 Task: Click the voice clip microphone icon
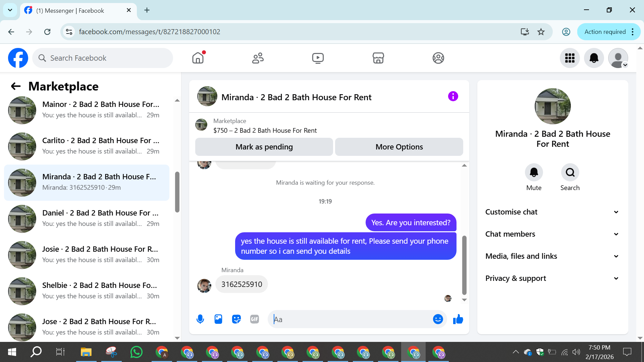[200, 319]
